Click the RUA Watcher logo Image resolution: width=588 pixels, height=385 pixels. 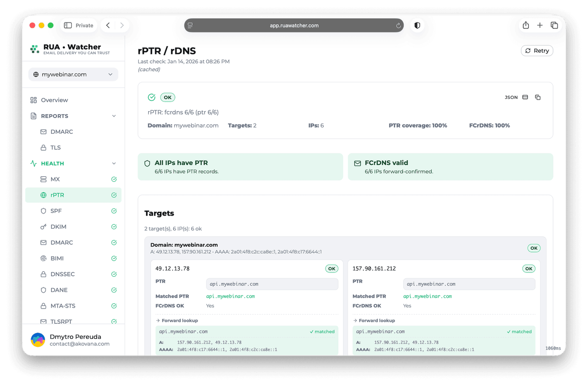(35, 49)
